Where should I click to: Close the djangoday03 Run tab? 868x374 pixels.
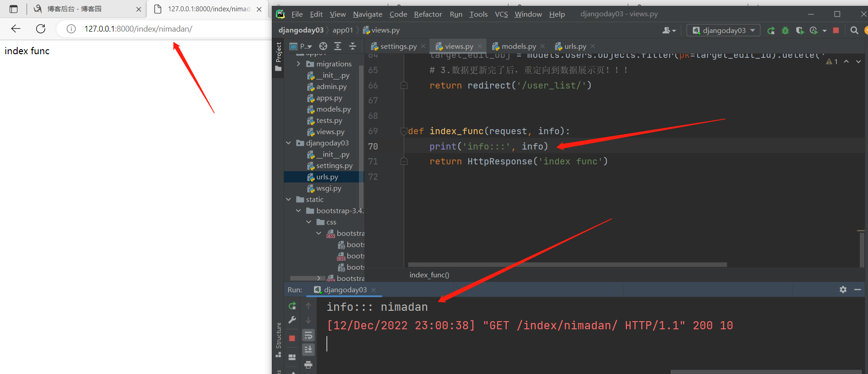pyautogui.click(x=373, y=290)
